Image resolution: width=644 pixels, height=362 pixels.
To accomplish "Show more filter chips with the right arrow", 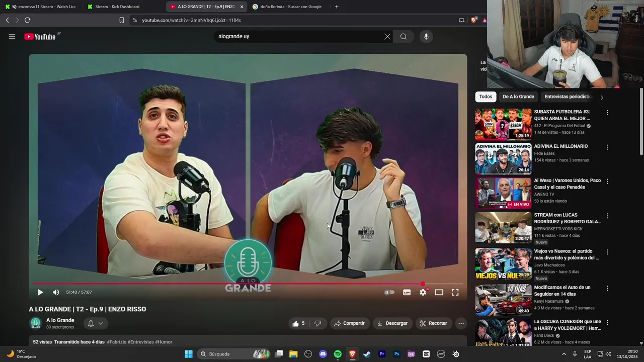I will 602,97.
